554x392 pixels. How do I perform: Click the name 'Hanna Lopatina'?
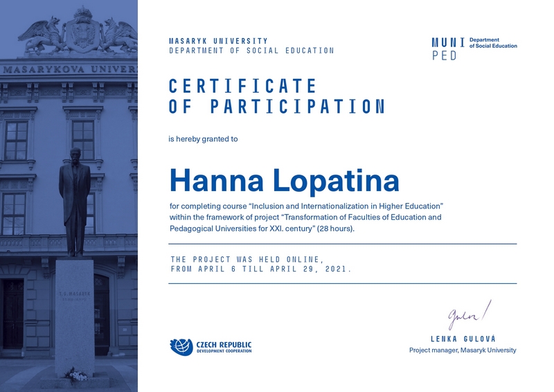pos(285,181)
